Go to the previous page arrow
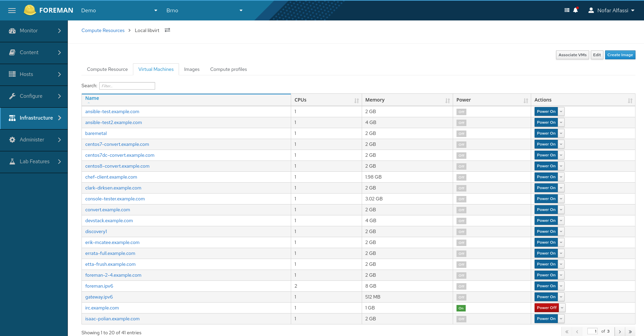644x336 pixels. [x=577, y=332]
